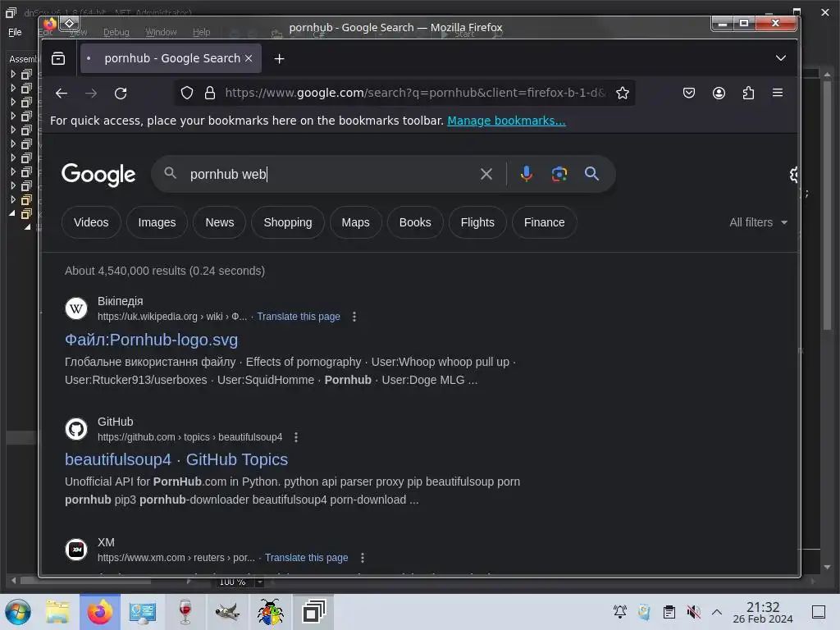Screen dimensions: 840x630
Task: Click the notification bell tray icon
Action: click(620, 612)
